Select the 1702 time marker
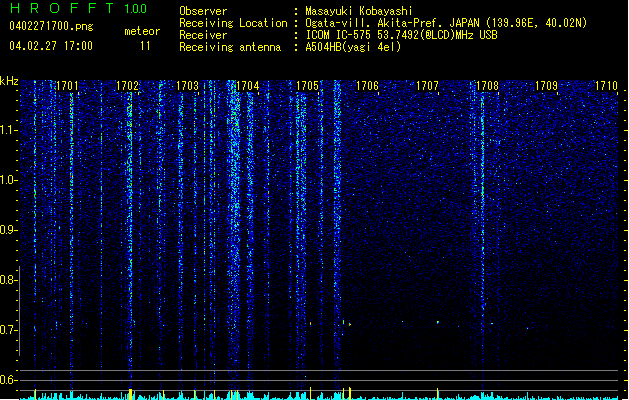Image resolution: width=629 pixels, height=400 pixels. click(x=127, y=86)
